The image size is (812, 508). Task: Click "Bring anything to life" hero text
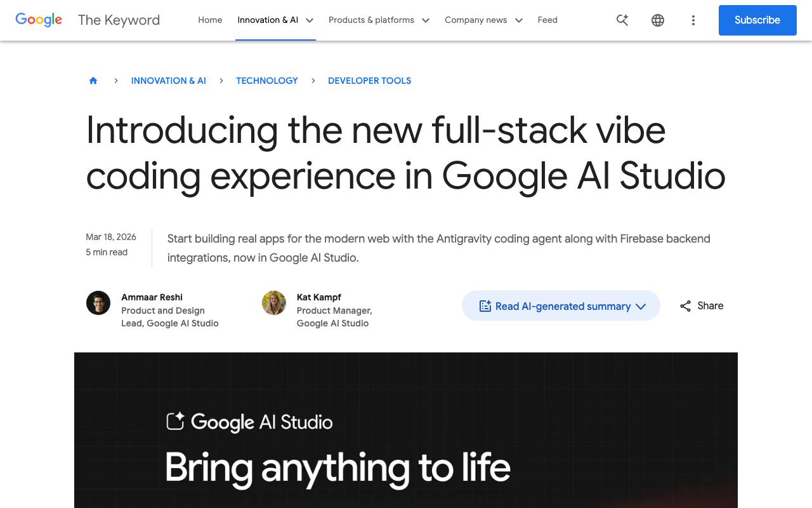point(338,468)
